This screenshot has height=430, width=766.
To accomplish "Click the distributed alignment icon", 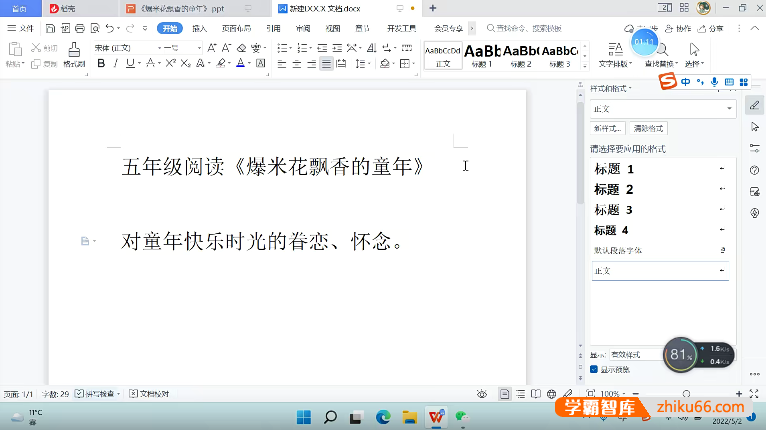I will 341,64.
